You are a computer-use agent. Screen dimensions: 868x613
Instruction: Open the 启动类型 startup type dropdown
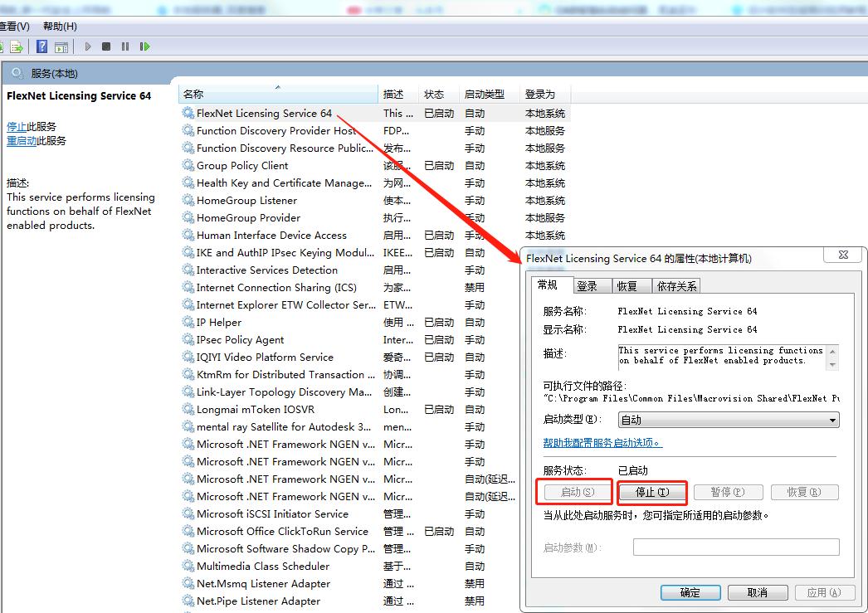click(x=729, y=421)
